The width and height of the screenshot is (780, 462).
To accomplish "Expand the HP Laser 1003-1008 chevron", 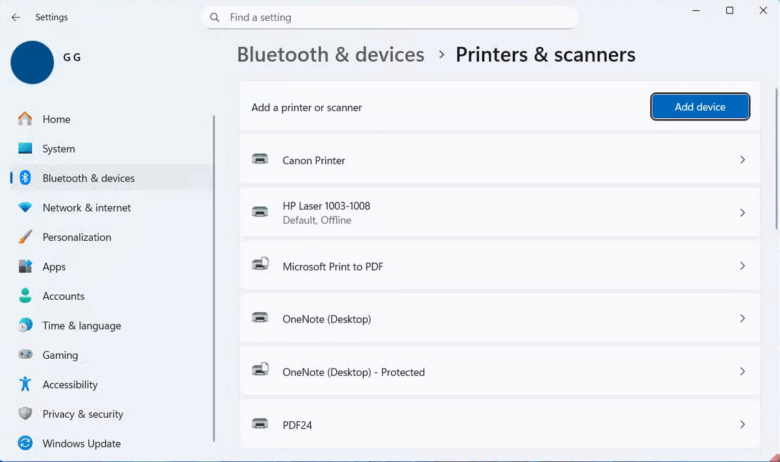I will click(x=742, y=213).
